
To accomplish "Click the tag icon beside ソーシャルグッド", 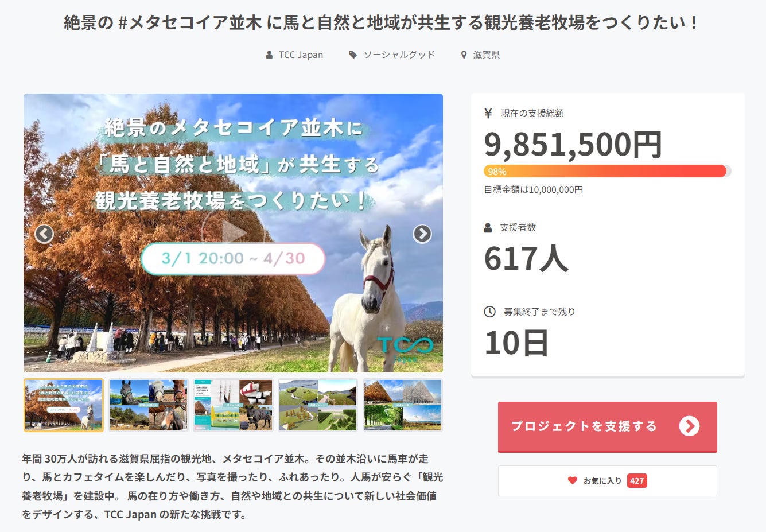I will coord(353,55).
